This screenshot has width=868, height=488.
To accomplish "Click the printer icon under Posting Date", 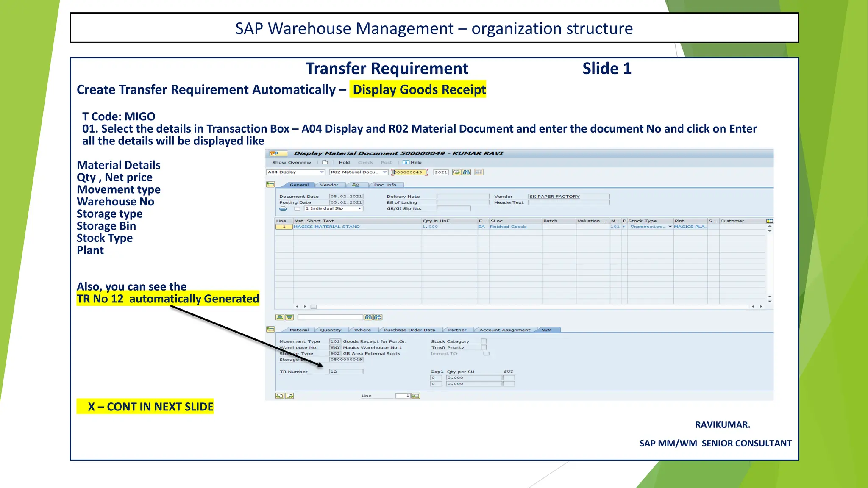I will pos(283,208).
